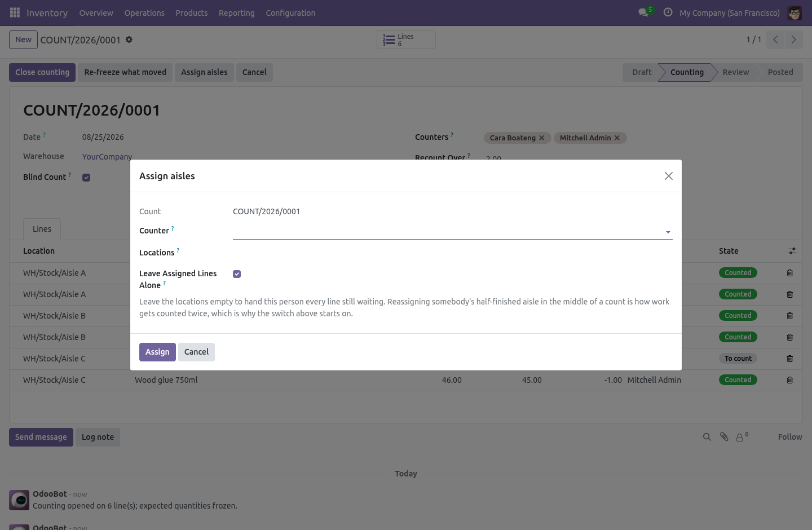Click the Locations field in dialog
The width and height of the screenshot is (812, 530).
tap(452, 253)
